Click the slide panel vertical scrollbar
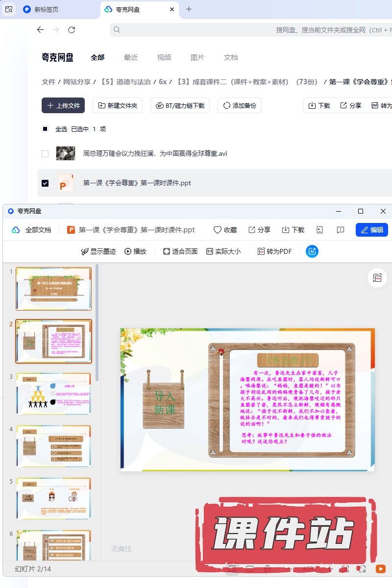 (97, 318)
